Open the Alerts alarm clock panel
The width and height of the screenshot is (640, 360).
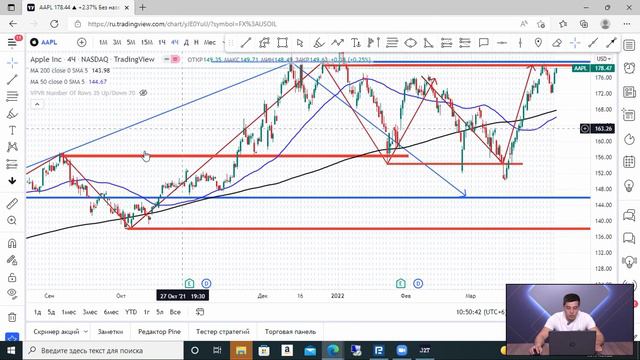[x=629, y=68]
